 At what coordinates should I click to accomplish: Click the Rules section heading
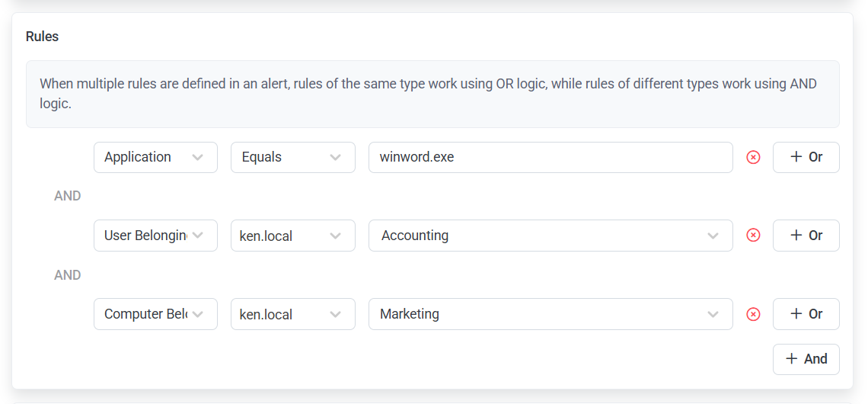[x=43, y=37]
